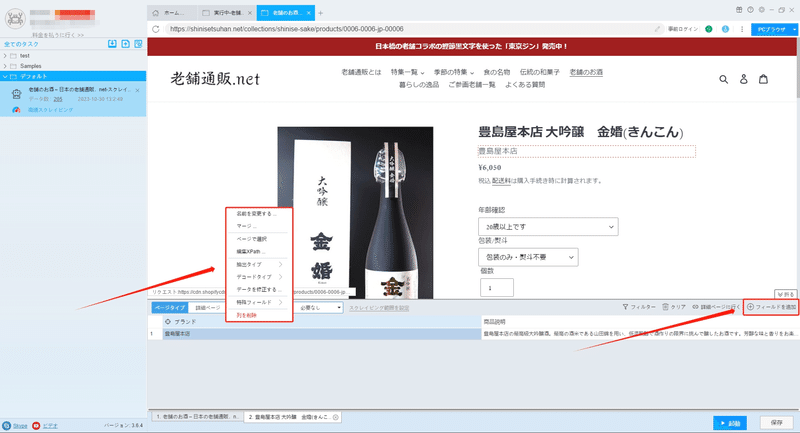Screen dimensions: 800x433
Task: Click the ページタイプ toggle button
Action: [x=170, y=308]
